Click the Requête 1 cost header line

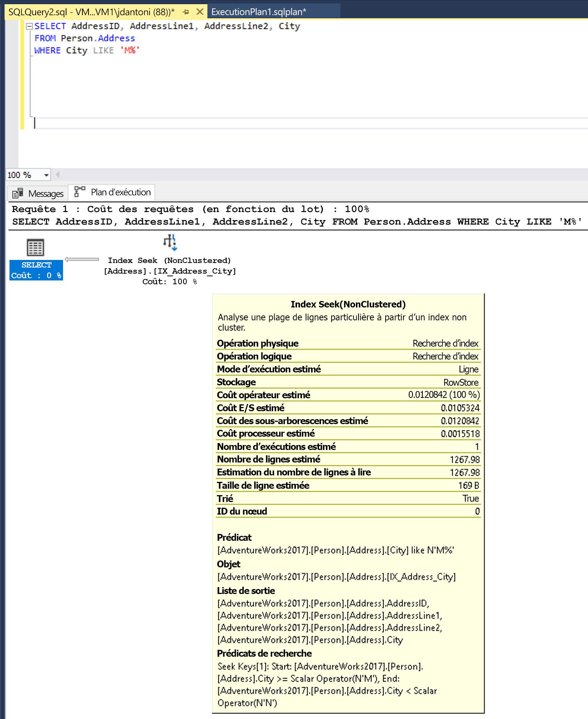click(191, 209)
